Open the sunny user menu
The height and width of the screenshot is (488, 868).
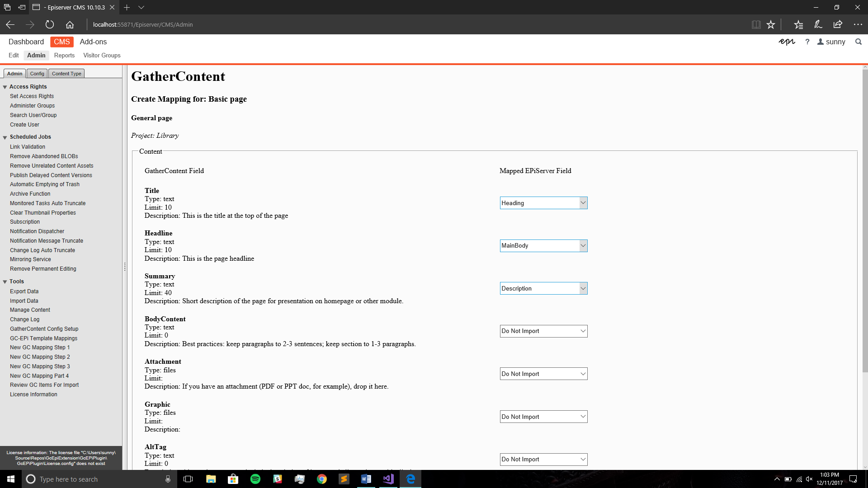[831, 42]
